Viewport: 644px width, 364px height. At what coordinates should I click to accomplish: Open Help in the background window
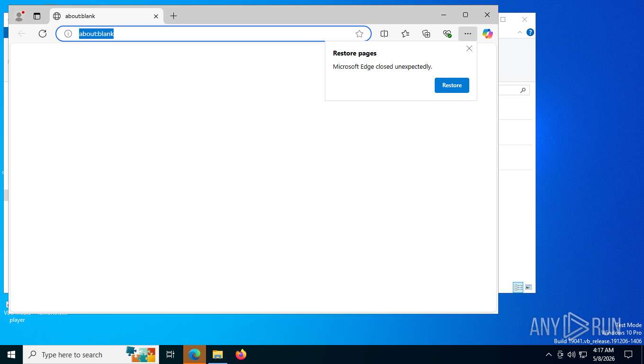click(530, 32)
